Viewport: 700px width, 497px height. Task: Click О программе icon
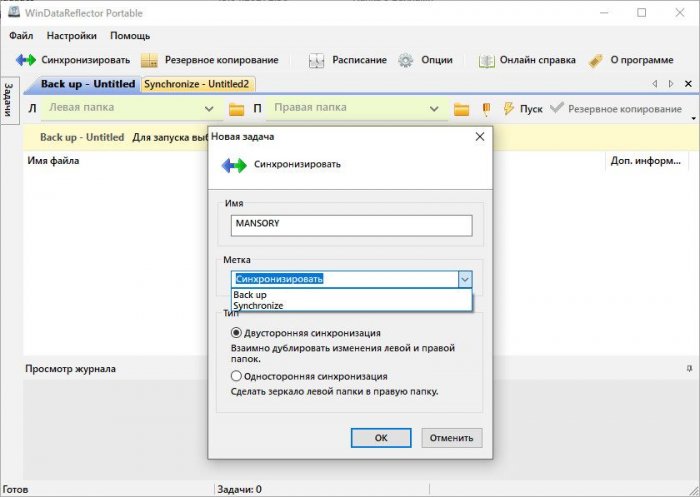tap(596, 60)
